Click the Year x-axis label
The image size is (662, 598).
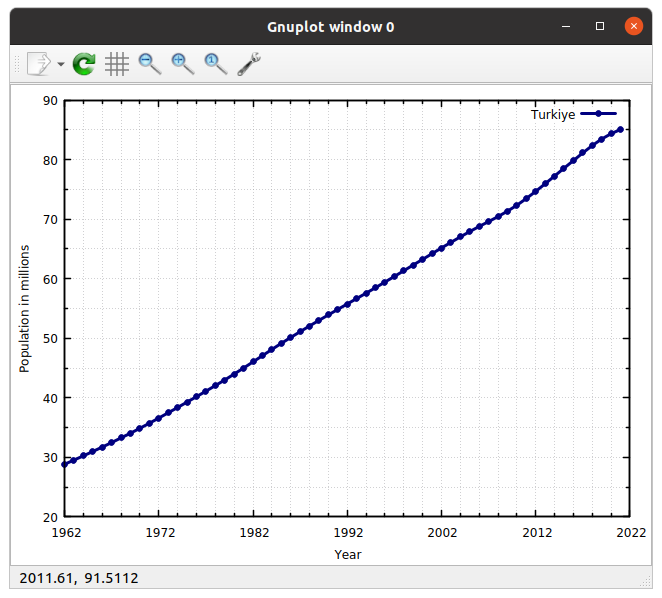click(347, 554)
